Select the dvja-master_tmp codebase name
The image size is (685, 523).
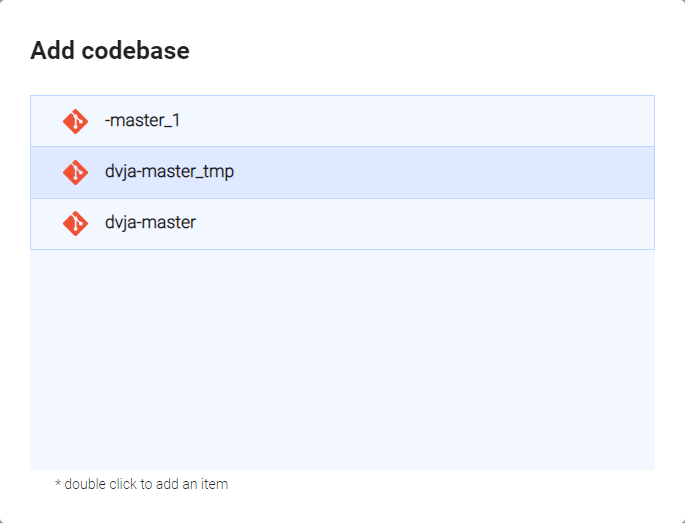point(169,172)
